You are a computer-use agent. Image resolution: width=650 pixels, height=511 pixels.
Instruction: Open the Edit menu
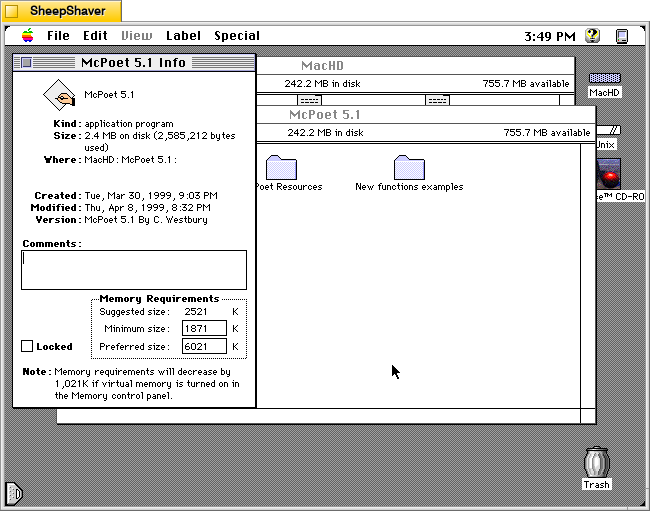[x=95, y=36]
